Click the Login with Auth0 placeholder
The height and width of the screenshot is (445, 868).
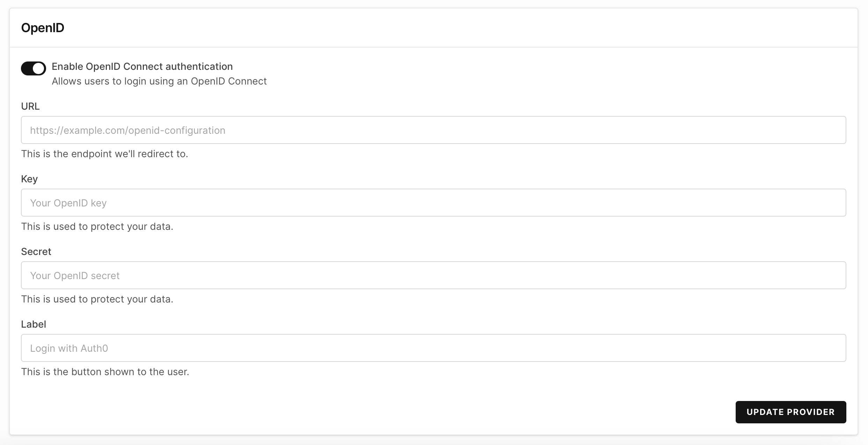click(69, 348)
